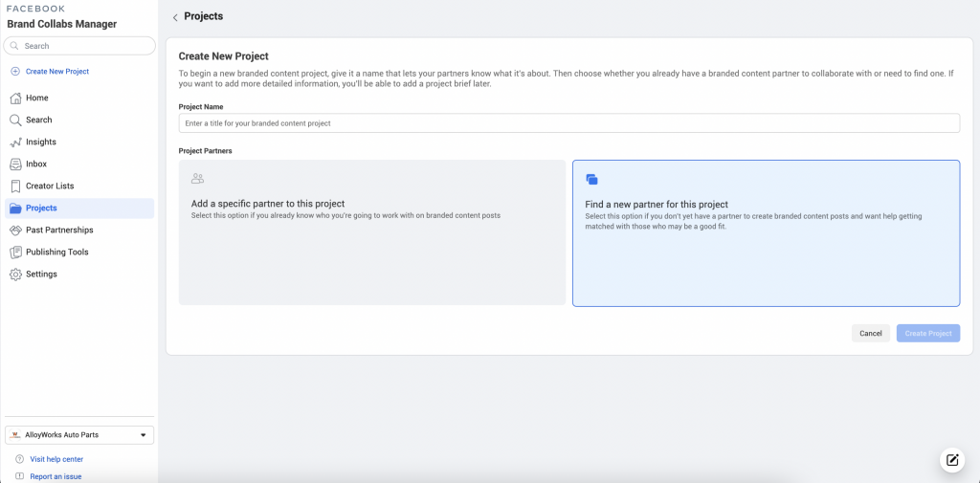
Task: Click the Report an issue link
Action: click(x=56, y=475)
